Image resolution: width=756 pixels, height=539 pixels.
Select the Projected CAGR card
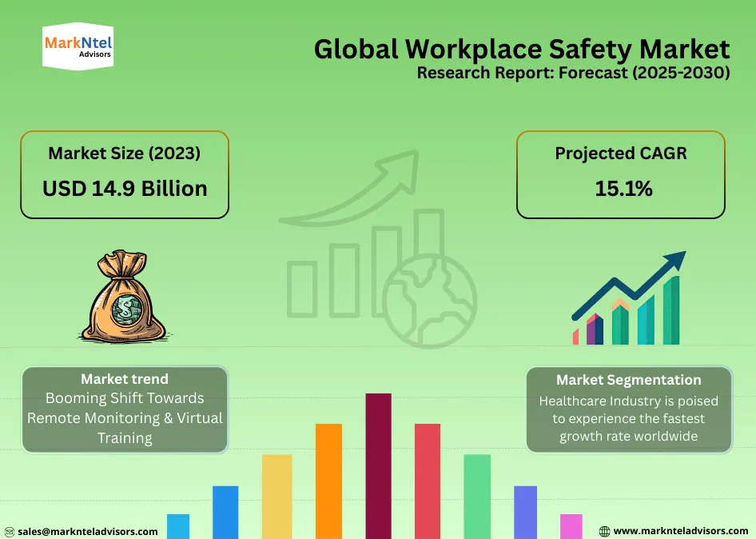pyautogui.click(x=621, y=174)
